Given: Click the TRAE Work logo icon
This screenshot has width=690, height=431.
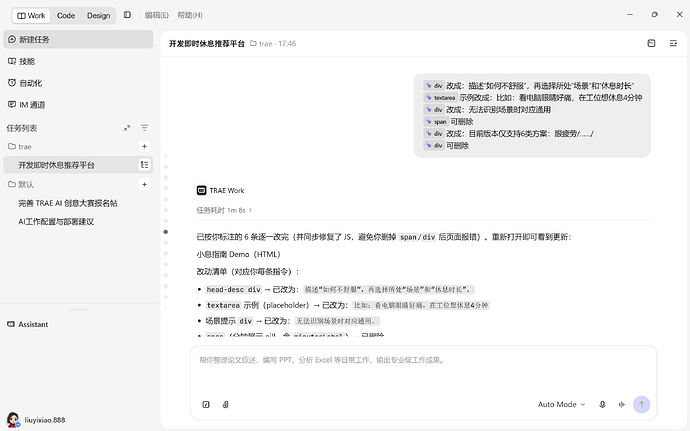Looking at the screenshot, I should [201, 190].
